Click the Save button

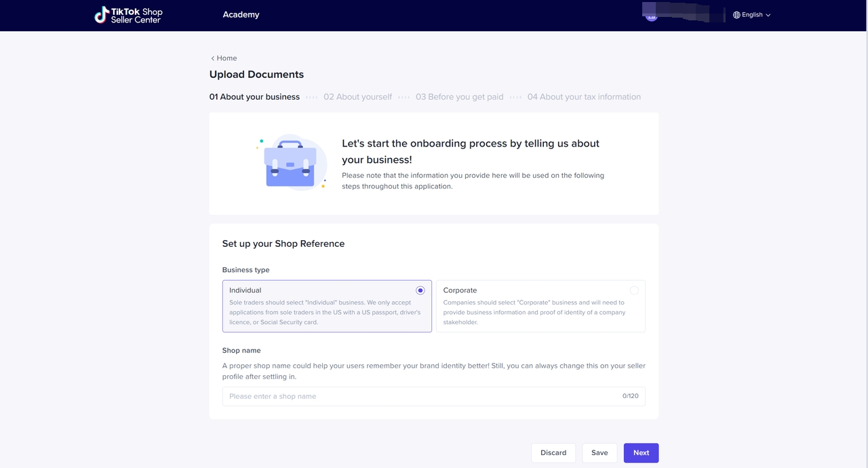[599, 453]
